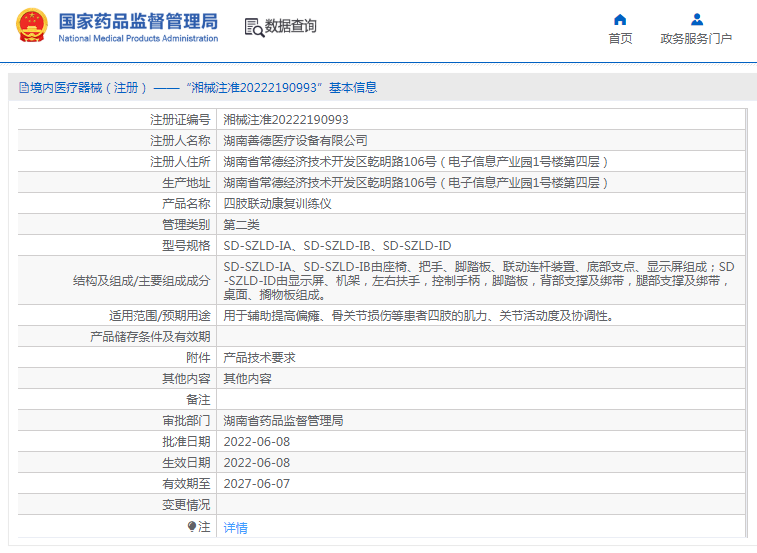Click the government services portal user icon
Viewport: 757px width, 553px height.
click(697, 20)
